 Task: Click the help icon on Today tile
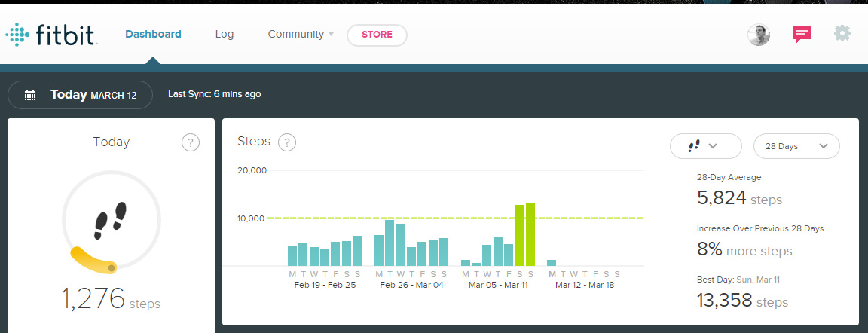191,142
